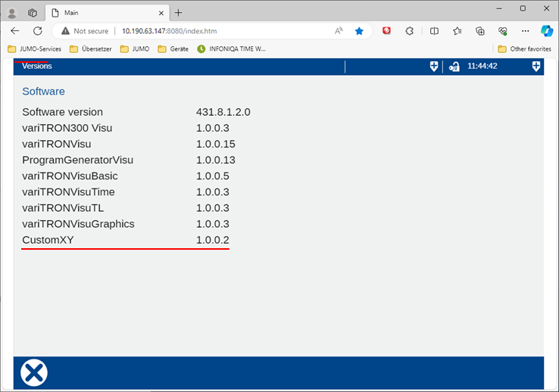Click the shield icon right of the clock
This screenshot has height=392, width=559.
(536, 67)
